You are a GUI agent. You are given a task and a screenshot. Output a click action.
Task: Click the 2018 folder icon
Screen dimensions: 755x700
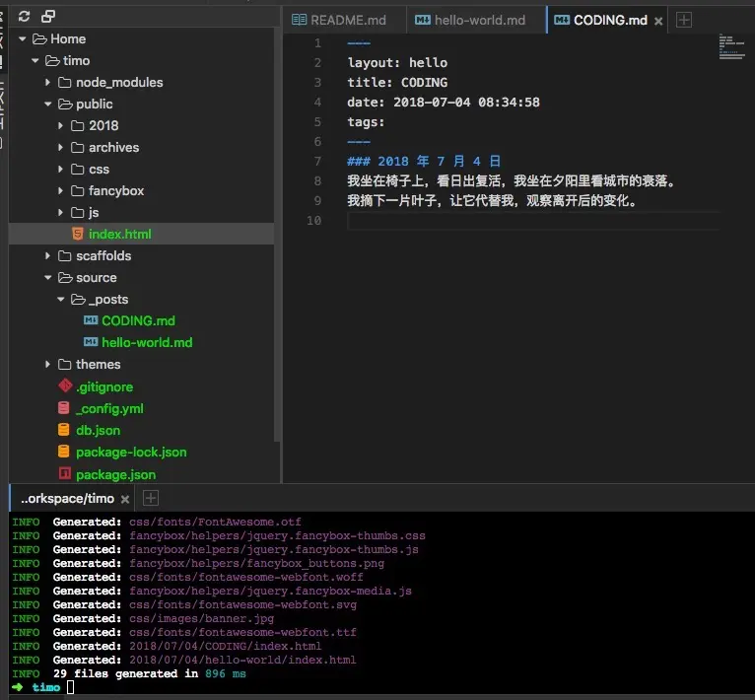coord(78,126)
